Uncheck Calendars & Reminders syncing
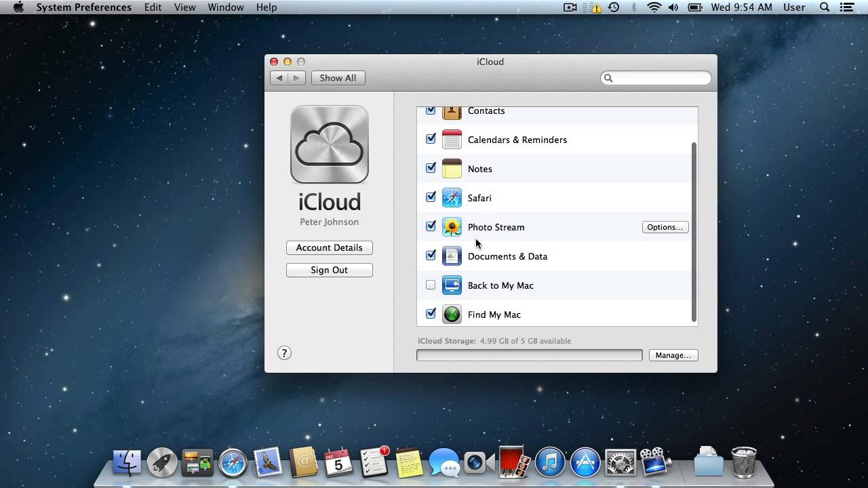 click(431, 139)
